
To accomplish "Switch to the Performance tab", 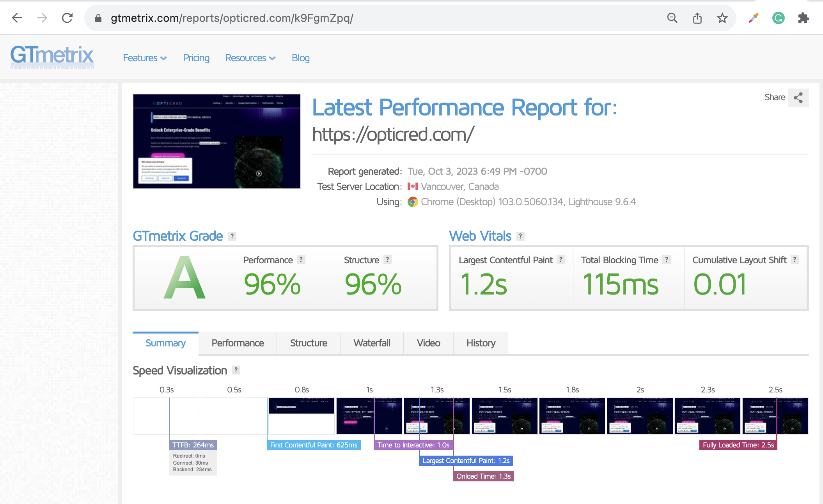I will [238, 343].
